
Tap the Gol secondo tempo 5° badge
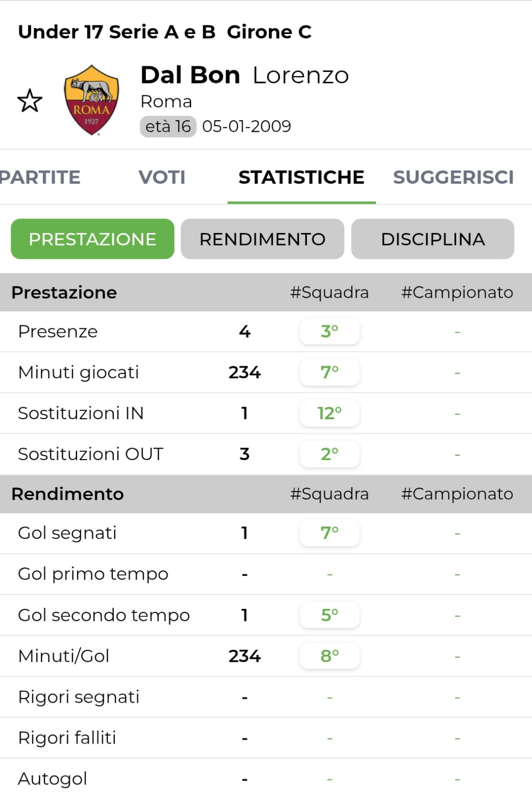click(x=329, y=615)
